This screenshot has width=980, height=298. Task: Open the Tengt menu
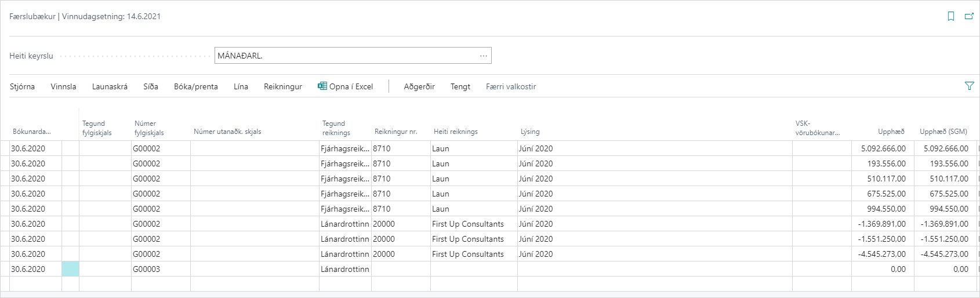pos(460,86)
